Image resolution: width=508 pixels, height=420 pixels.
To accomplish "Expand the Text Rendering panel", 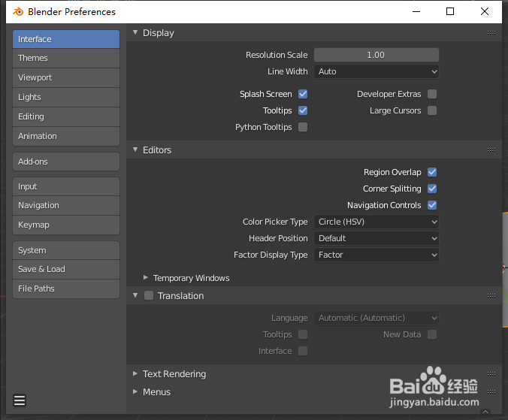I will point(135,373).
